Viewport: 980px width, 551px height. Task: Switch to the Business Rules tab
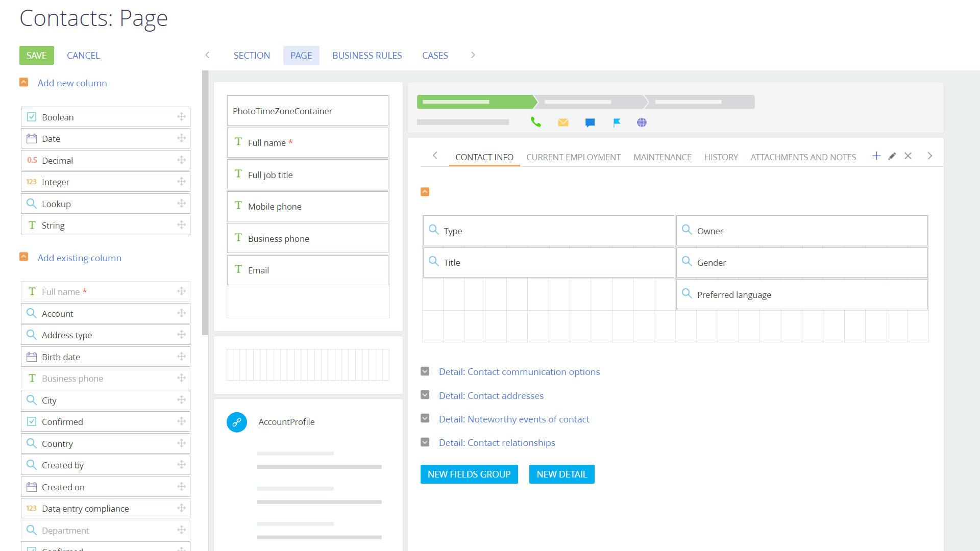(367, 55)
